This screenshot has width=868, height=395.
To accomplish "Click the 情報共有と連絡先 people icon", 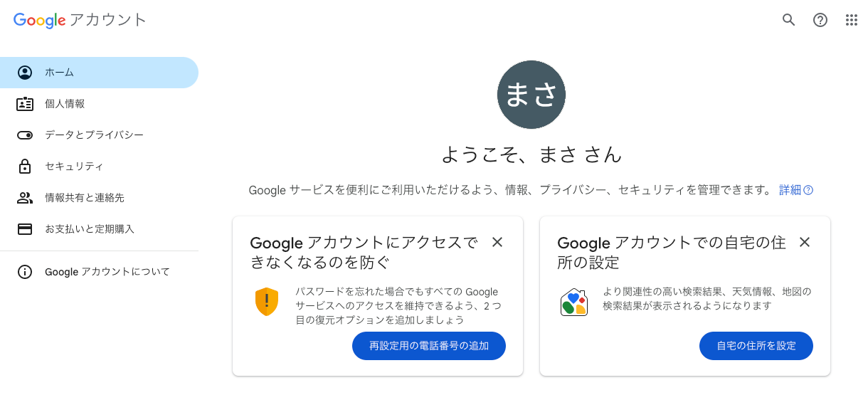I will click(x=25, y=198).
